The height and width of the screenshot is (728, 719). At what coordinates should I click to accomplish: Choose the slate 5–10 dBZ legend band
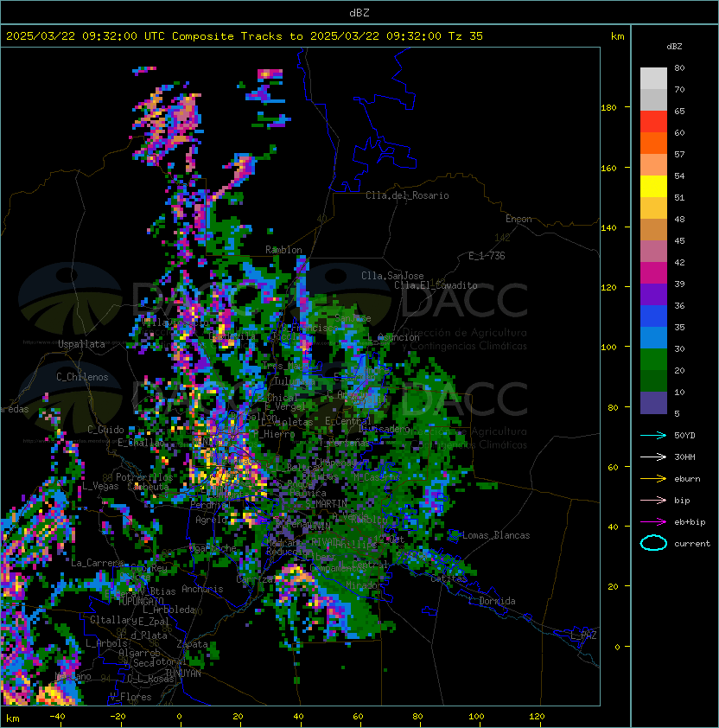(653, 403)
